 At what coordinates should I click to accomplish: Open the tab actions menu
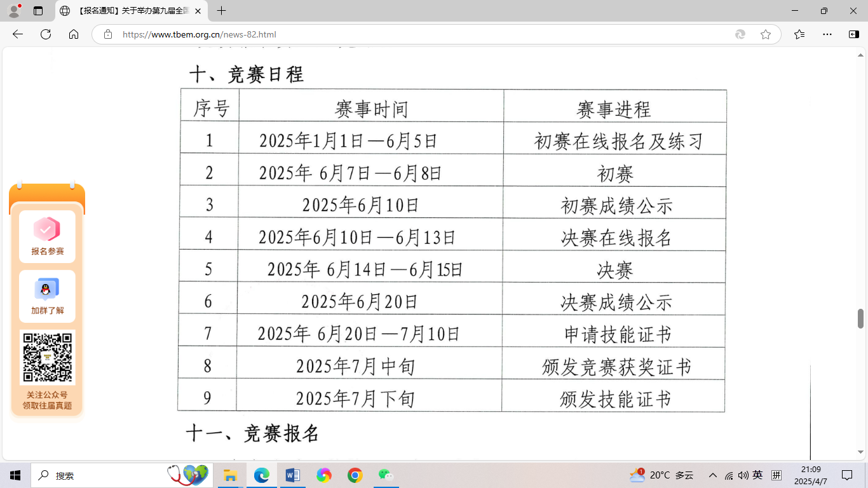point(38,11)
